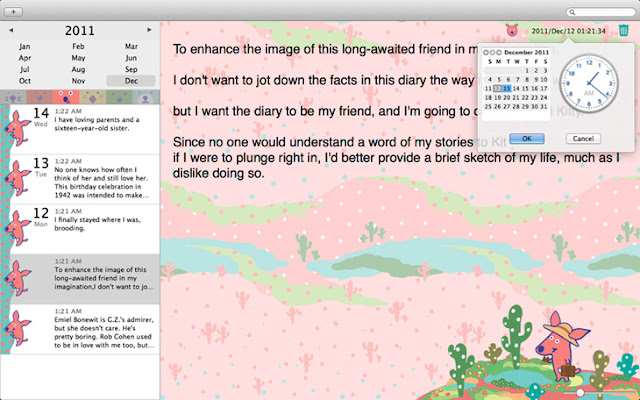Pick day 31 in the calendar popup

click(x=543, y=107)
